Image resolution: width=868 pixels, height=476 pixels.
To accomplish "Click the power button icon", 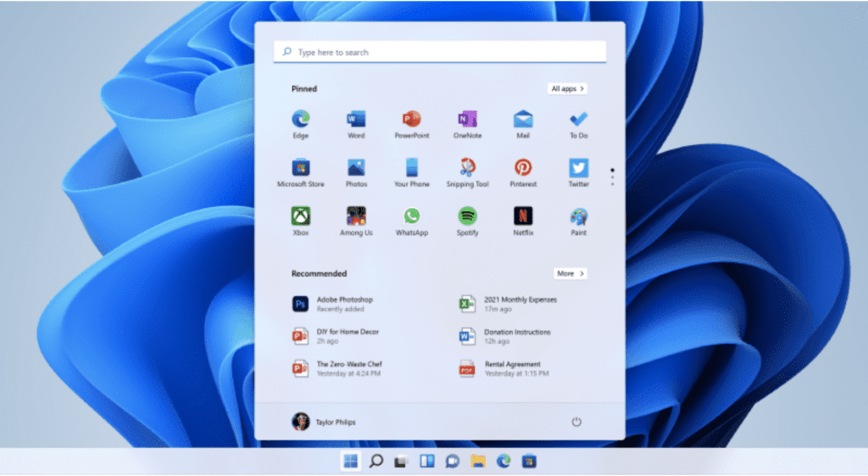I will tap(576, 422).
